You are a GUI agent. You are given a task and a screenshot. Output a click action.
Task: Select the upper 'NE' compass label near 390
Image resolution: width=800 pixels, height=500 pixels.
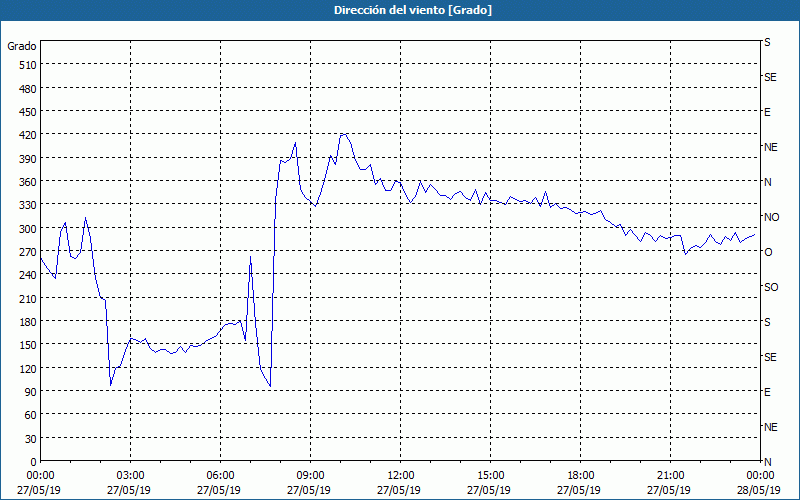(770, 147)
